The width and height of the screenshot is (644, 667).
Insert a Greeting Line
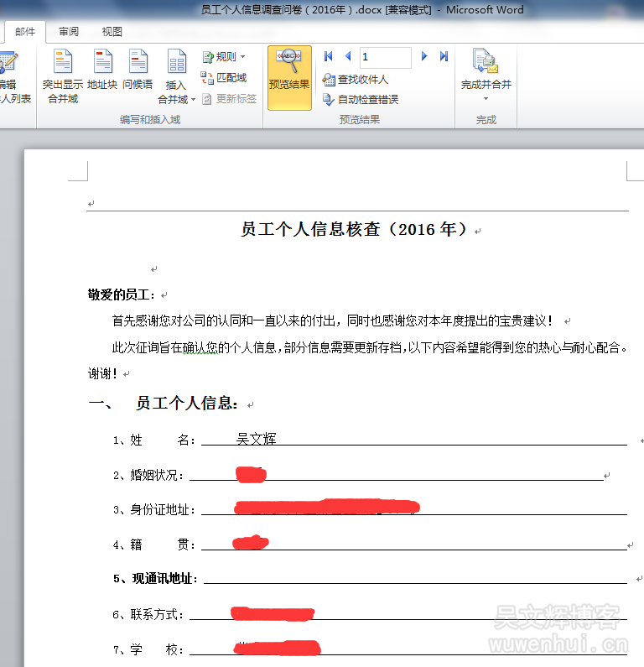[138, 62]
